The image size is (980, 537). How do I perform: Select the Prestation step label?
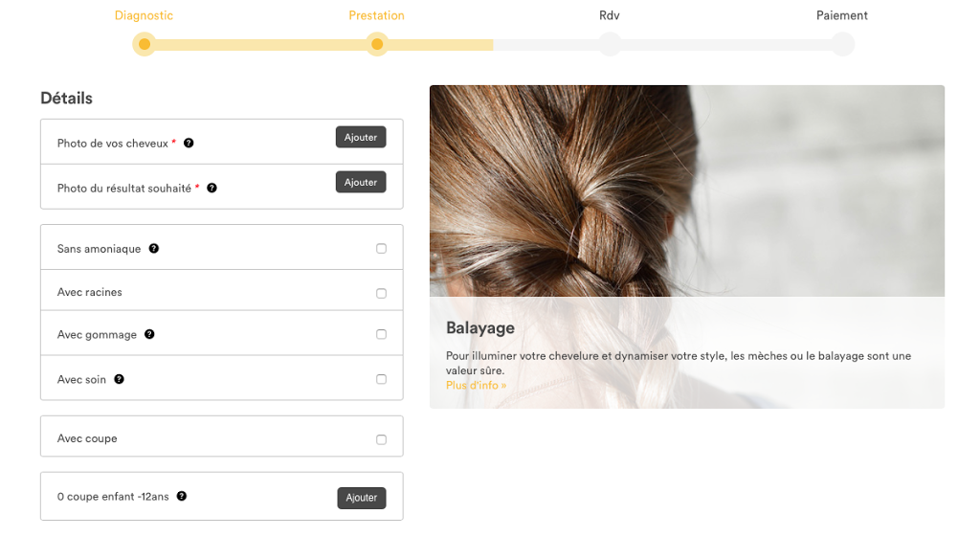pyautogui.click(x=376, y=16)
